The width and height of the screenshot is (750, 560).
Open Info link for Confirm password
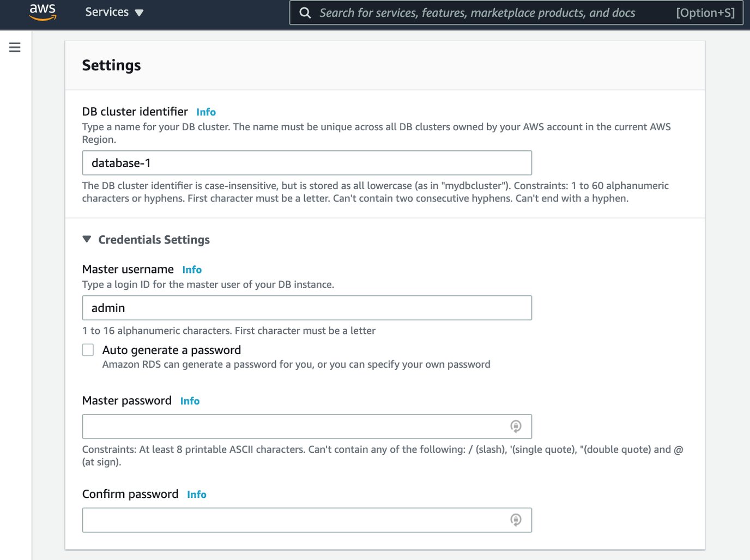[197, 494]
